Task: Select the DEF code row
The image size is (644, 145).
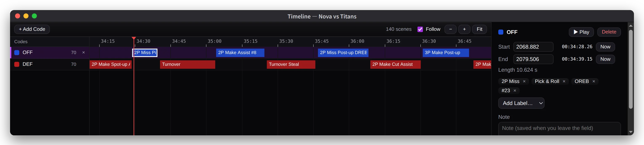Action: 50,64
